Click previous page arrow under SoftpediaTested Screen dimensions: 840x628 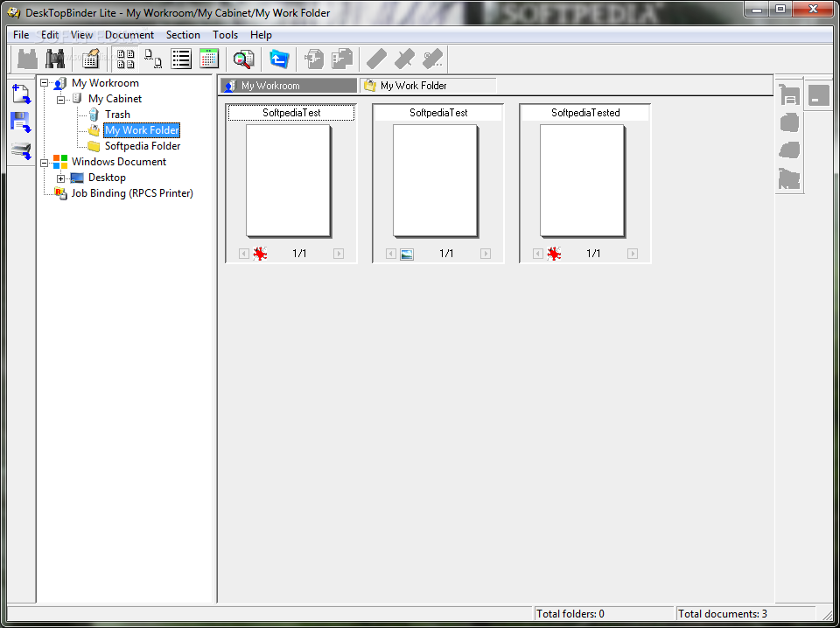[x=538, y=254]
